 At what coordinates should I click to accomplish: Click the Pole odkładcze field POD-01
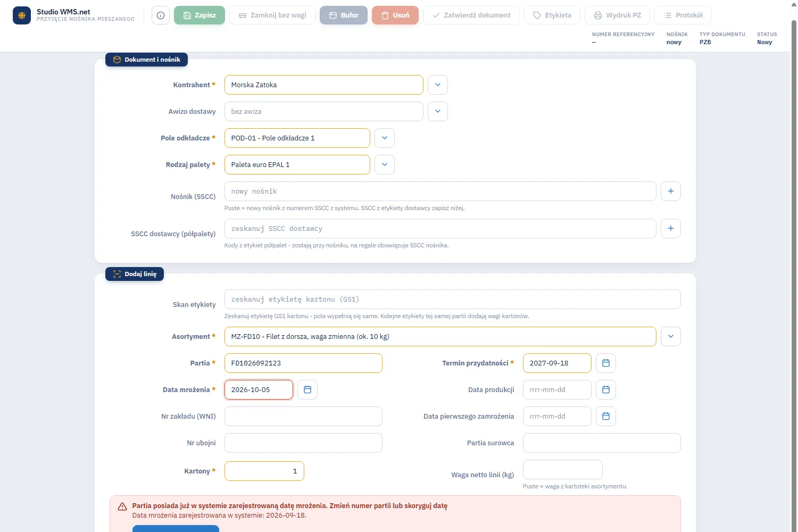tap(297, 138)
